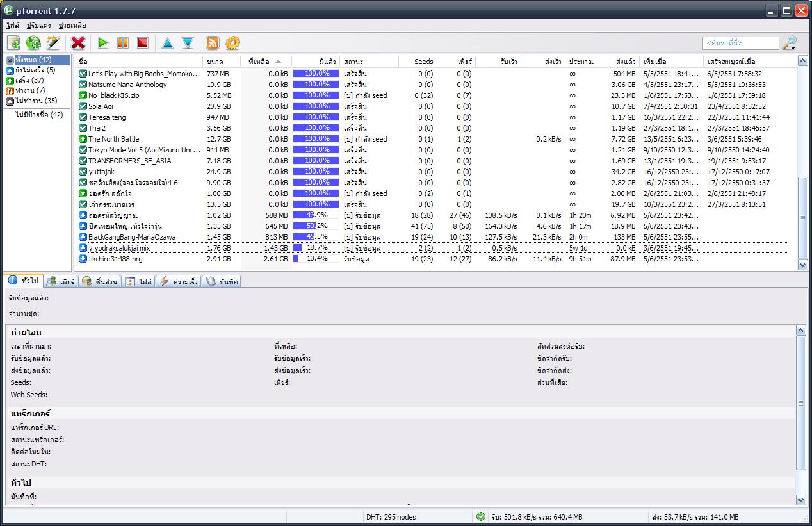Screen dimensions: 812x526
Task: Sort by the ที่เหลือ column header
Action: click(x=266, y=62)
